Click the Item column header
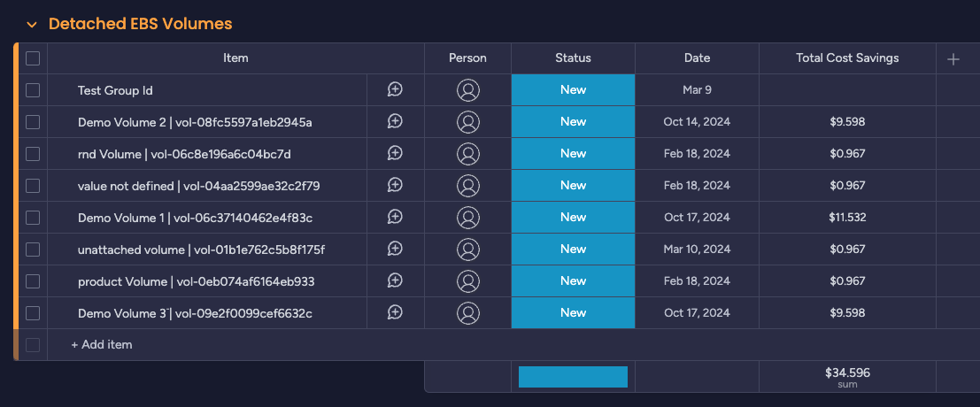This screenshot has height=407, width=980. [235, 58]
